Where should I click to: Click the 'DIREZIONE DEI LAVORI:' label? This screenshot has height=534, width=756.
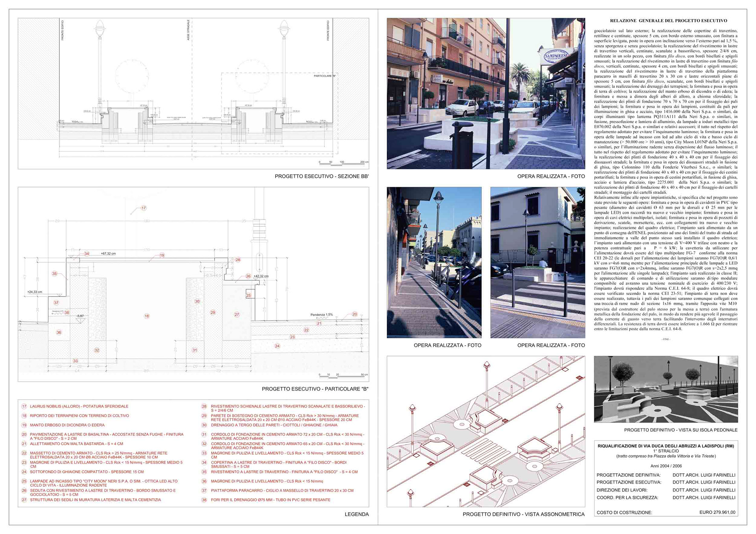622,490
